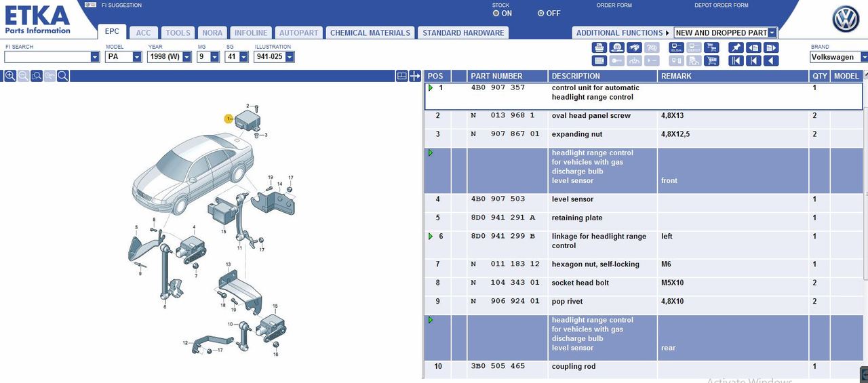This screenshot has height=383, width=868.
Task: Click the DEPOT ORDER FORM link
Action: 722,5
